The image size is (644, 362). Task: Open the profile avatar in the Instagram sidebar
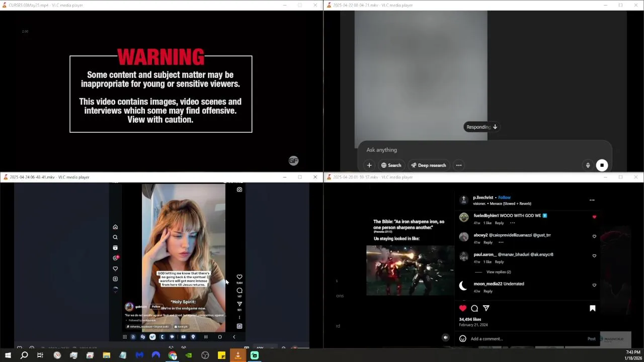(x=115, y=289)
